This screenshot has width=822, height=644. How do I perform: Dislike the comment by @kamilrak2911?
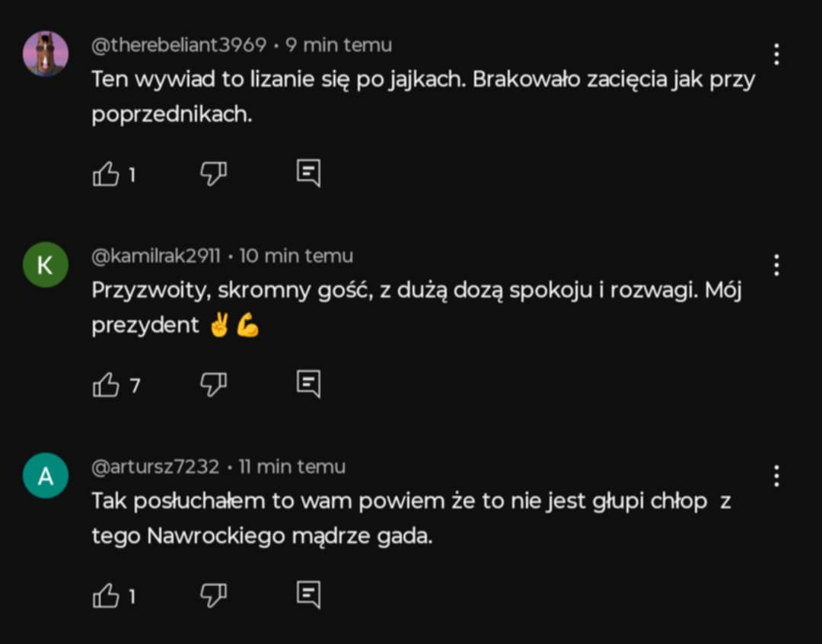213,385
